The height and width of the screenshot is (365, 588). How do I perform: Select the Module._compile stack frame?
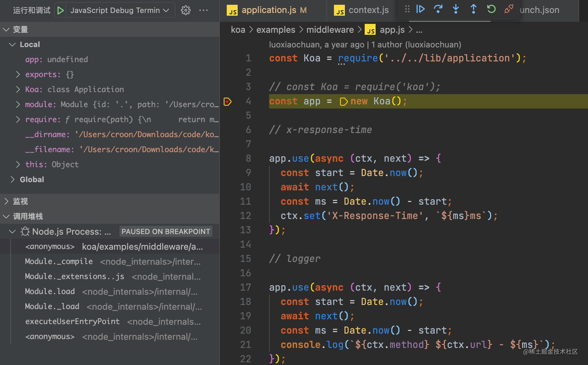(x=110, y=262)
